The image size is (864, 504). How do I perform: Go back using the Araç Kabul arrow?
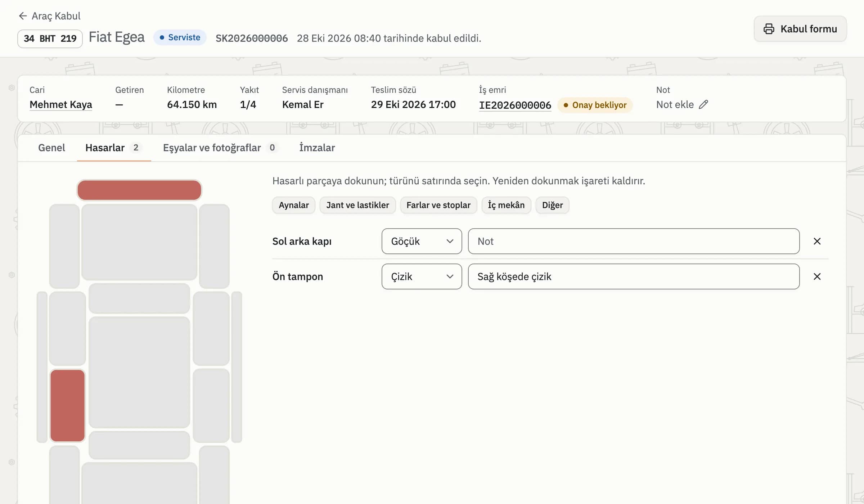[23, 16]
